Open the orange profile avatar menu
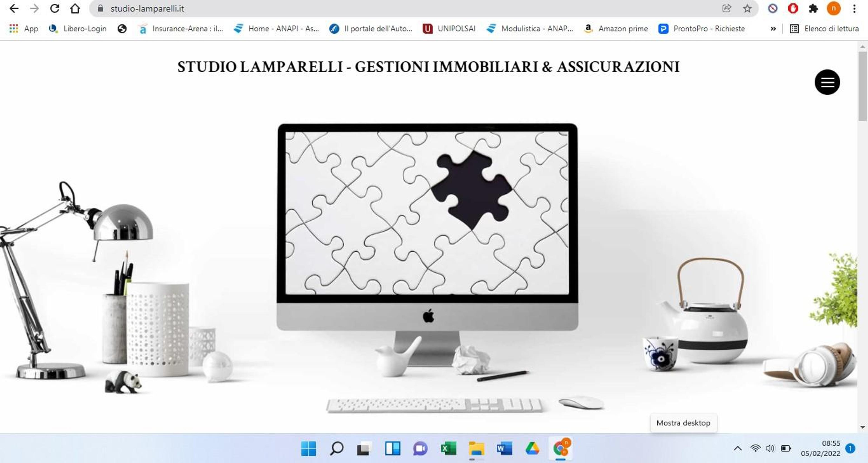 coord(834,8)
